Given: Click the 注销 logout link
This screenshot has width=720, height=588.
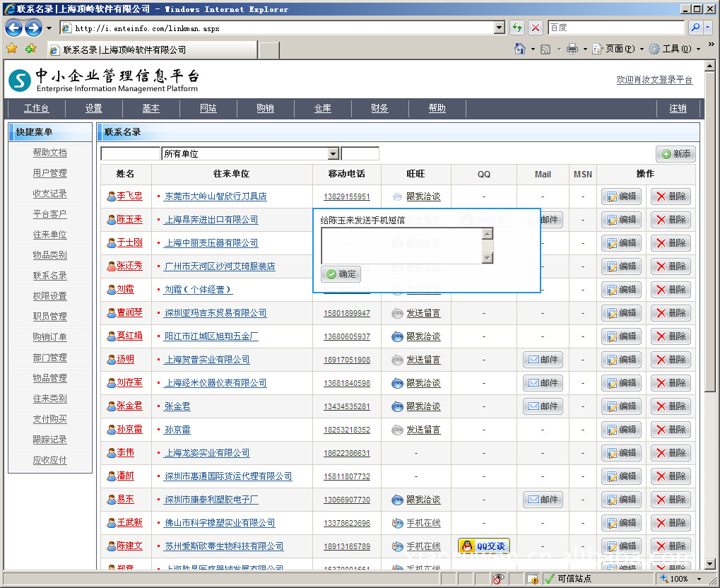Looking at the screenshot, I should click(x=678, y=108).
